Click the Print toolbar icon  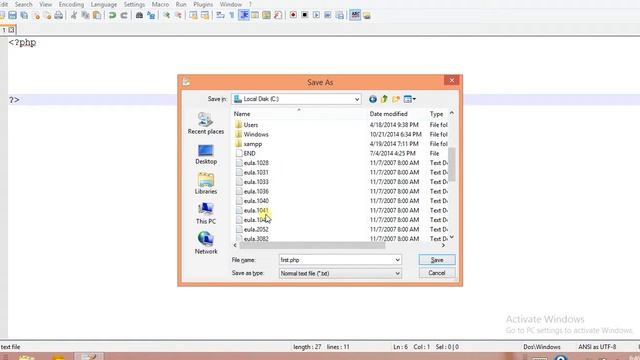point(59,15)
